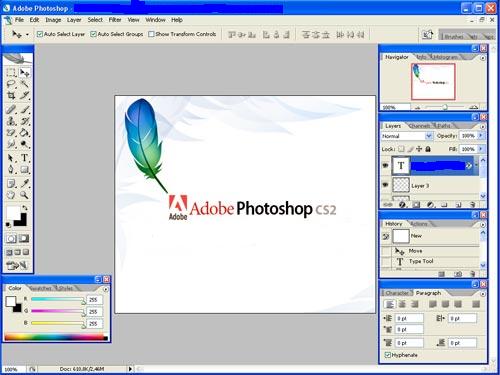The image size is (500, 375).
Task: Uncheck Auto Select Layer checkbox
Action: 40,34
